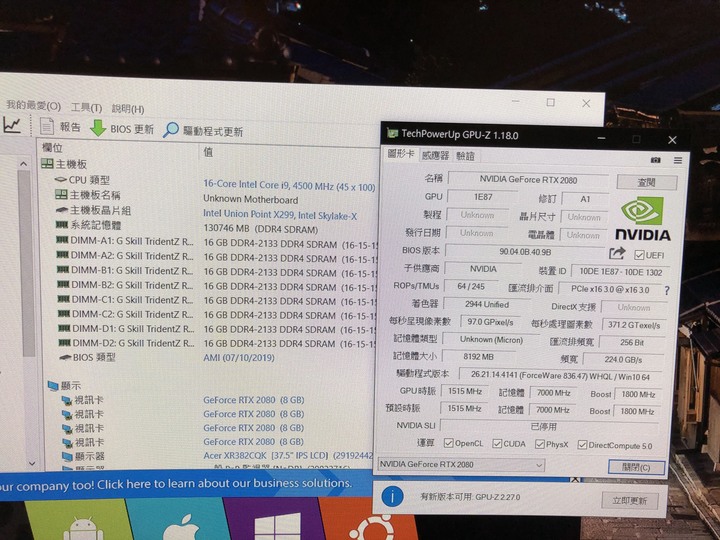
Task: Click the BIOS share export icon
Action: (617, 253)
